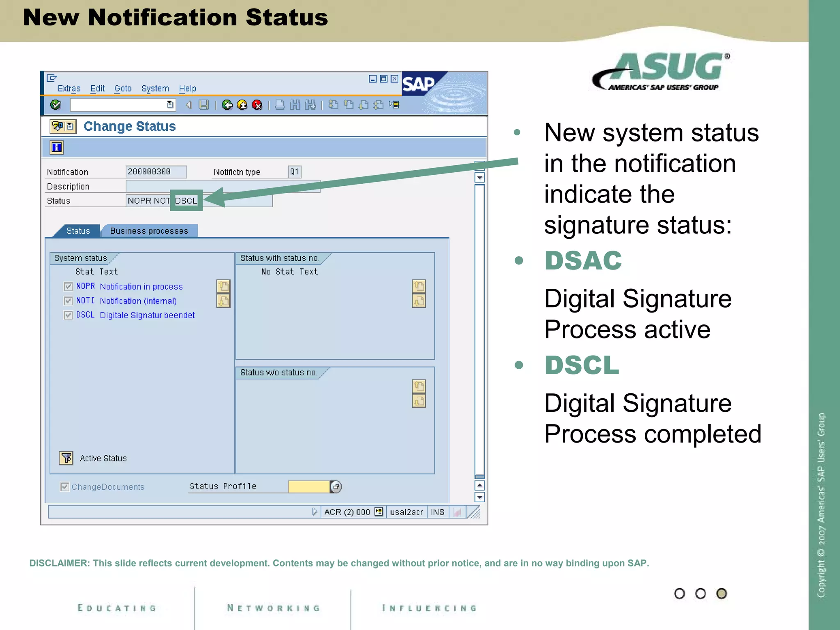
Task: Click page-up icon in Status w/o status no.
Action: pos(419,386)
